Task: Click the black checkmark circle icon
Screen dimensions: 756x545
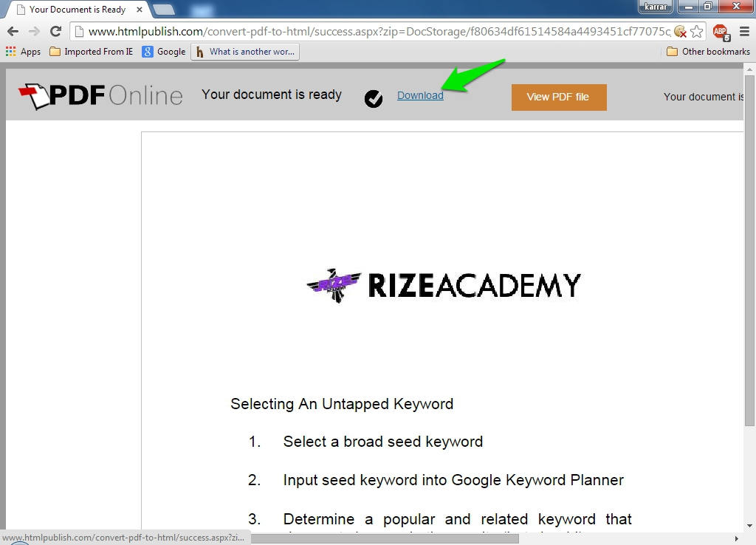Action: [x=374, y=98]
